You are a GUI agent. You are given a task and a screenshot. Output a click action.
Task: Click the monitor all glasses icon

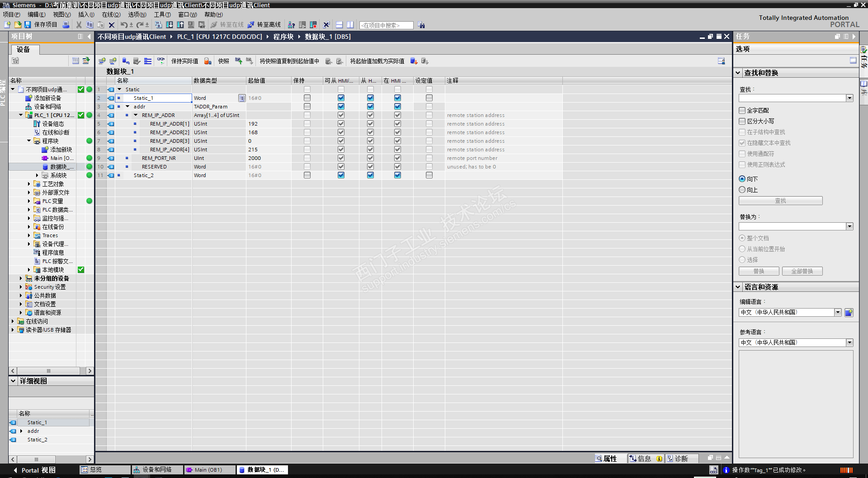tap(161, 61)
